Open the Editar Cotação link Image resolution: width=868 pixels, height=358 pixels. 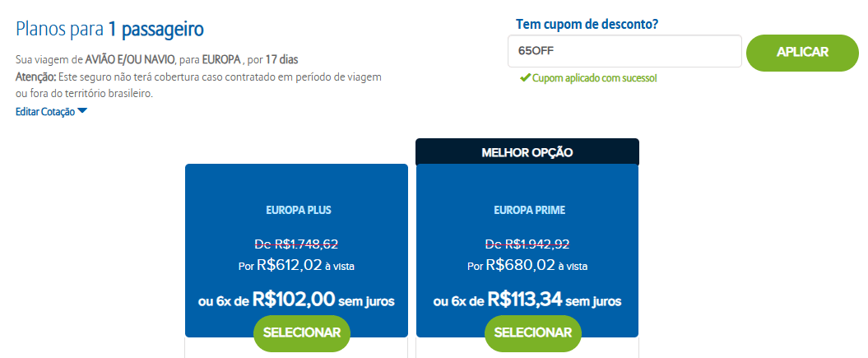point(45,111)
